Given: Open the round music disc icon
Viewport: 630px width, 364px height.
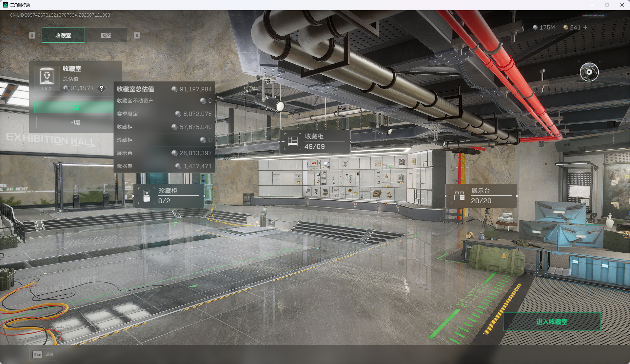Looking at the screenshot, I should (x=589, y=72).
